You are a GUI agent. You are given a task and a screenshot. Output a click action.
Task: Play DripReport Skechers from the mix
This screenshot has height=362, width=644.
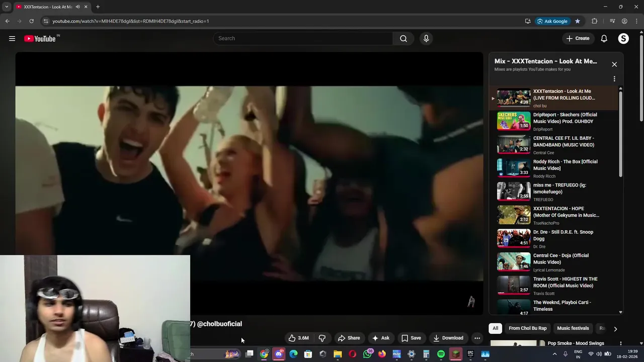(x=553, y=121)
